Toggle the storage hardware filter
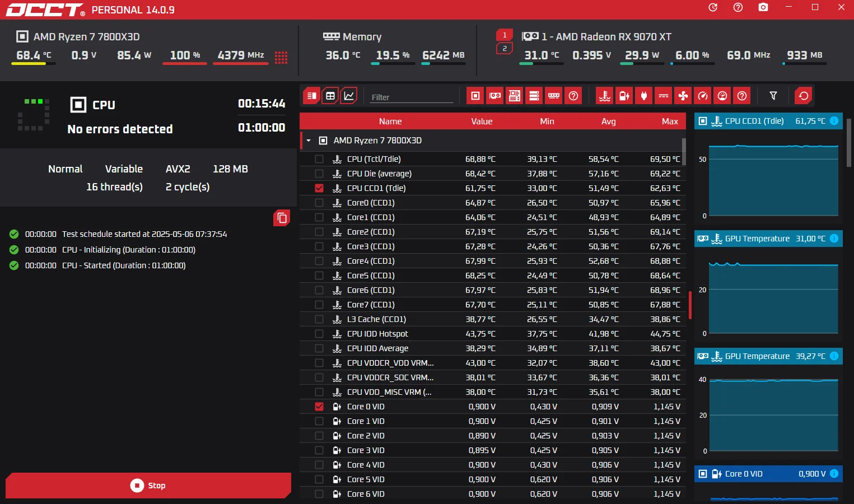 click(x=534, y=96)
